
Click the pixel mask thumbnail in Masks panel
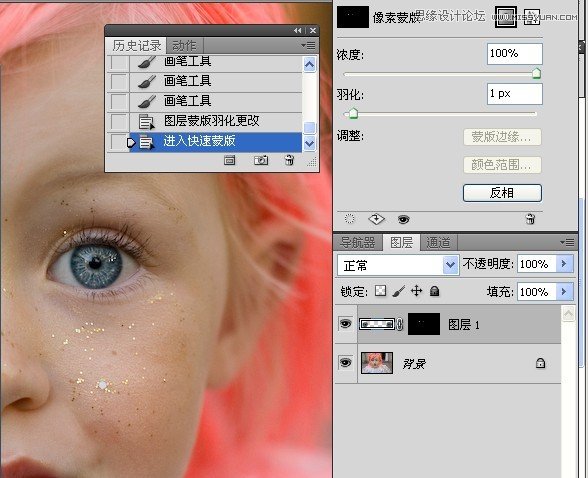[352, 17]
